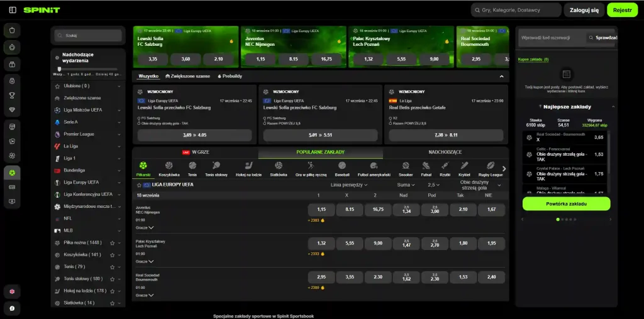
Task: Favorite Koszykówka with star
Action: tap(112, 254)
